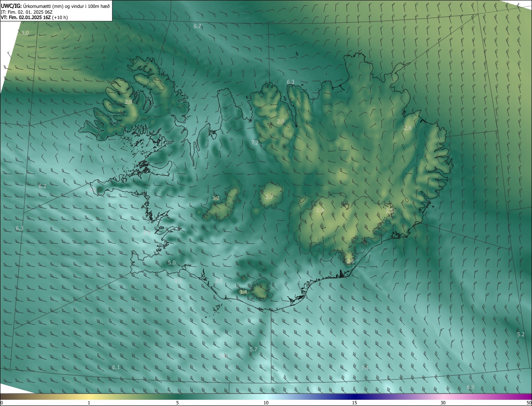This screenshot has height=406, width=532.
Task: Click the 5.7 value label on the map
Action: (x=254, y=350)
